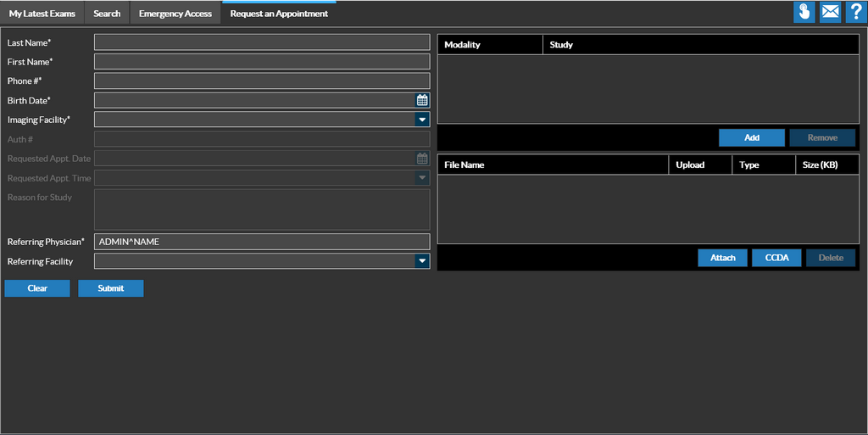Expand the Imaging Facility dropdown
Image resolution: width=868 pixels, height=435 pixels.
point(422,120)
